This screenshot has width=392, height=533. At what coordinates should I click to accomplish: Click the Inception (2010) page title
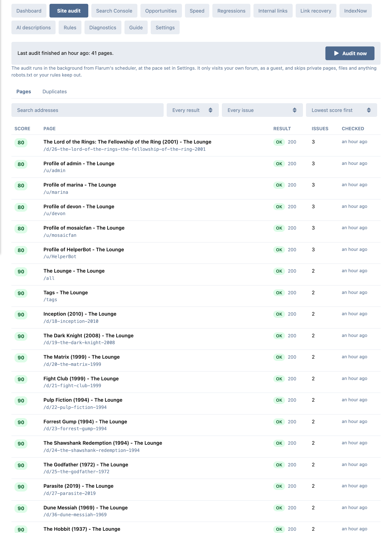[x=80, y=314]
